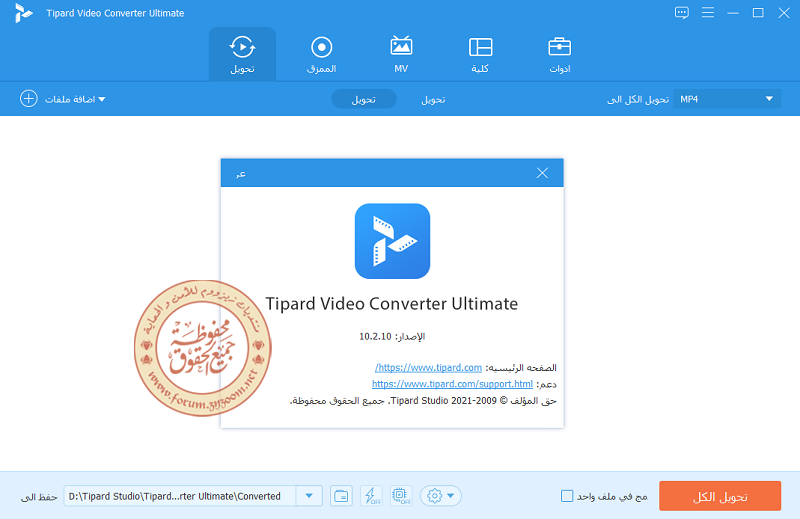Open the feedback chat icon

[x=682, y=13]
